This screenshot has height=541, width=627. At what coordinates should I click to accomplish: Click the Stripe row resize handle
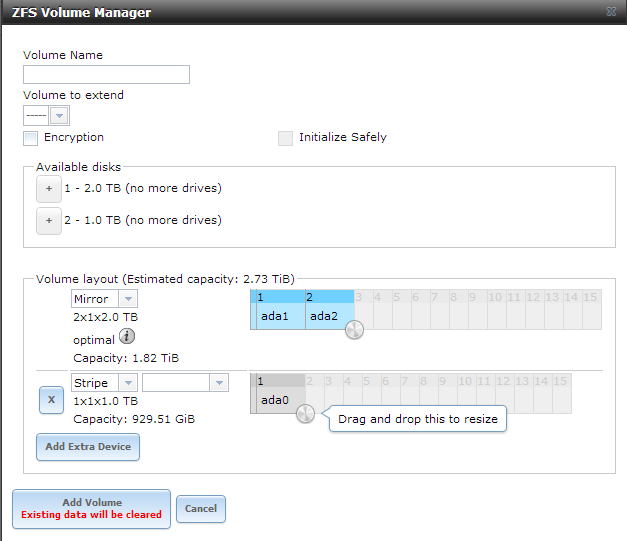306,413
